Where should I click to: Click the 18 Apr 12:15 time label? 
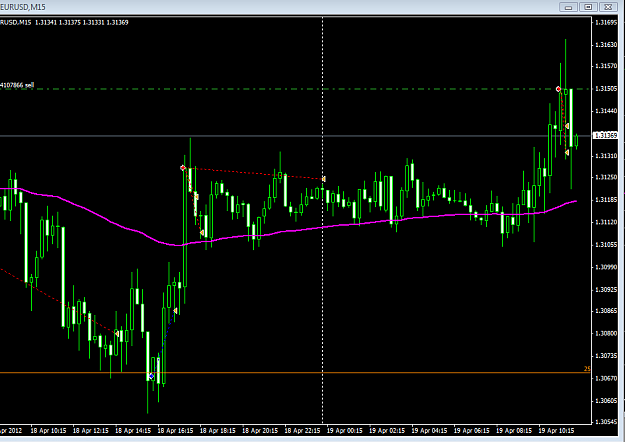point(90,430)
